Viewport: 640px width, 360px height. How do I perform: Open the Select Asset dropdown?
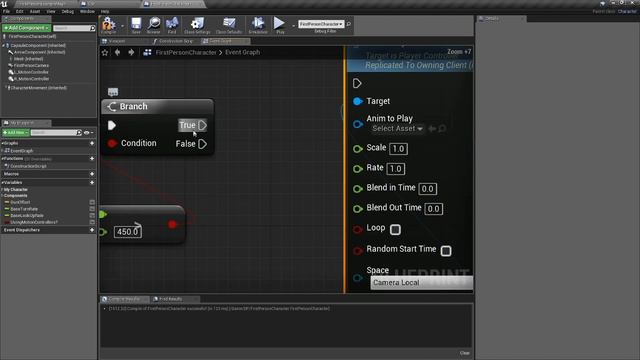point(398,129)
